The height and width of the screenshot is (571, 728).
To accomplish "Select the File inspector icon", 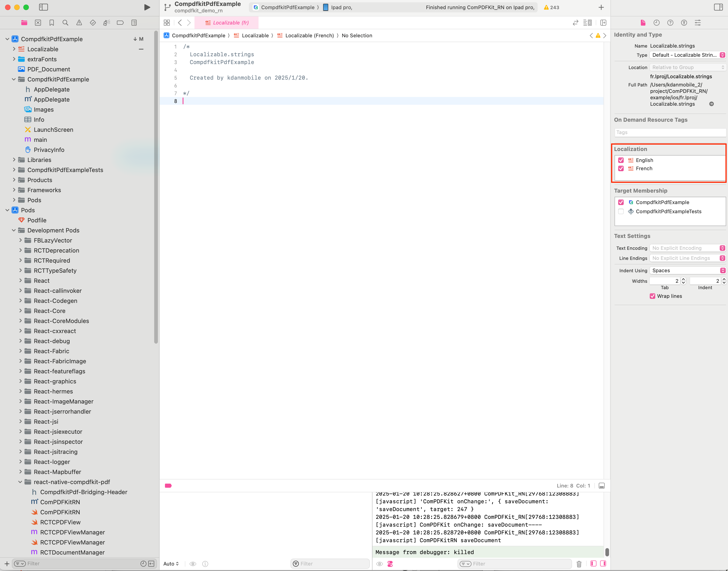I will pyautogui.click(x=643, y=23).
